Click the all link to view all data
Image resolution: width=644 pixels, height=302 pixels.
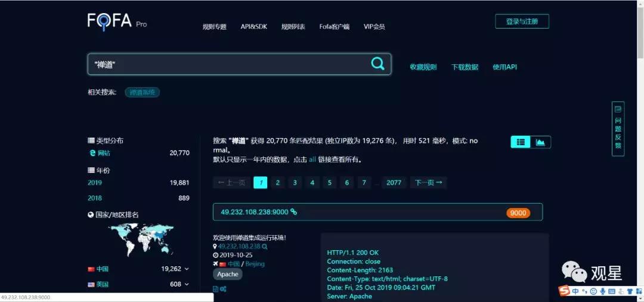[x=312, y=160]
